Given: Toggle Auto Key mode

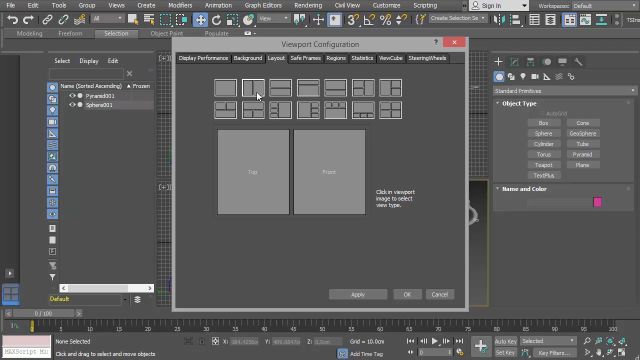Looking at the screenshot, I should [x=506, y=341].
